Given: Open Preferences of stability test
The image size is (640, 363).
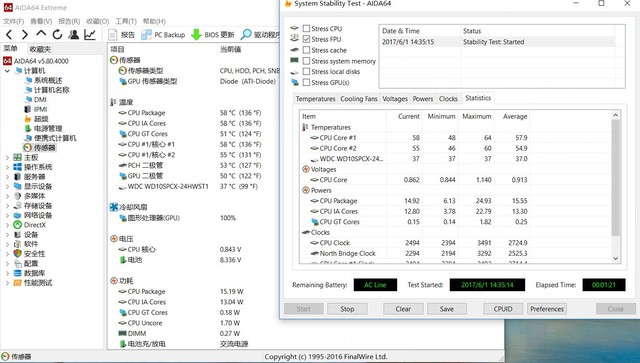Looking at the screenshot, I should [547, 309].
